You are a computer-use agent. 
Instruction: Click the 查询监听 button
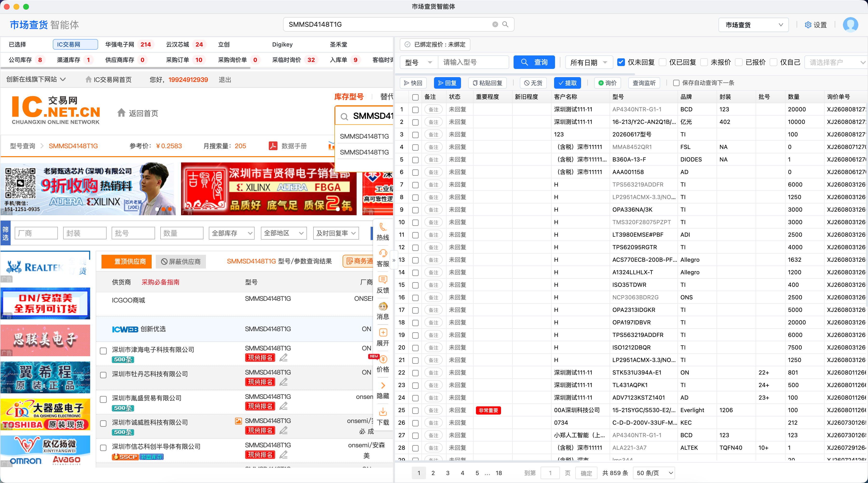point(644,83)
